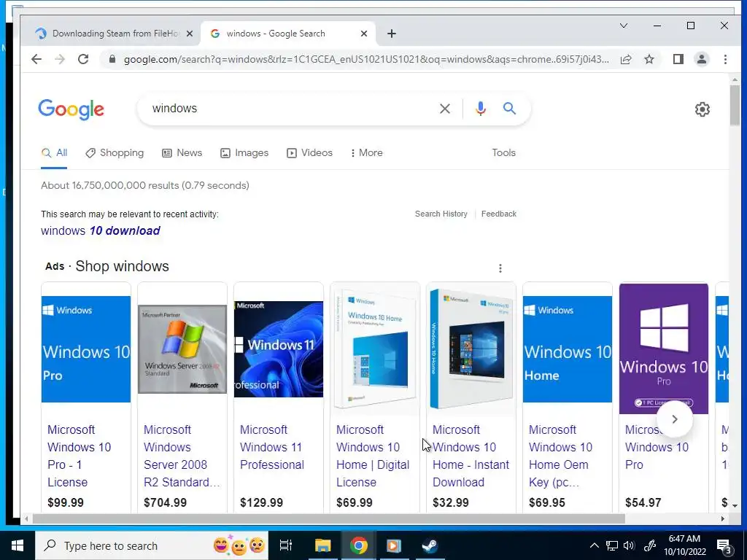Share this page icon in address bar
Screen dimensions: 747x560
(626, 59)
